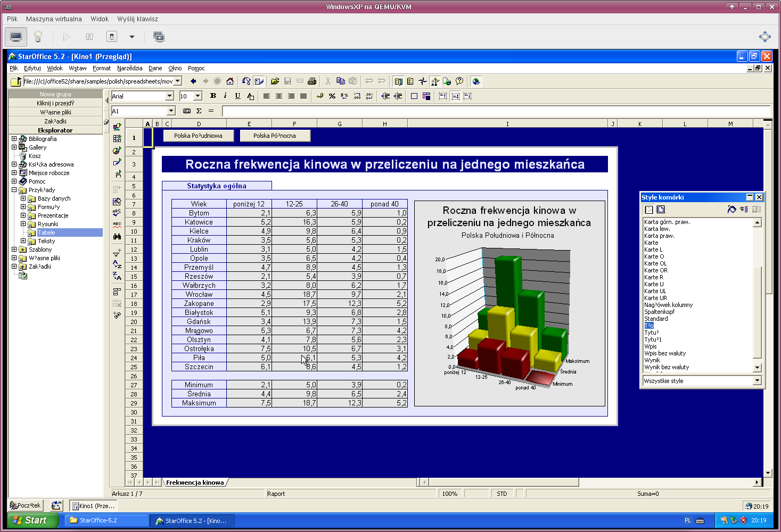Toggle the Edit File mode icon
The width and height of the screenshot is (781, 532).
coord(259,81)
